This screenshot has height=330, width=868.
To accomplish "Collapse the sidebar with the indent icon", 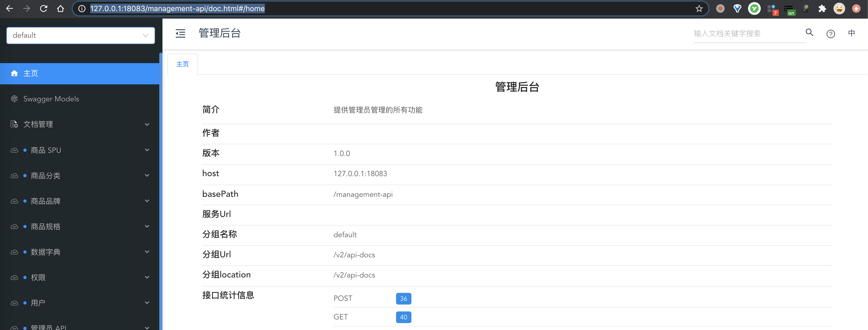I will point(180,33).
